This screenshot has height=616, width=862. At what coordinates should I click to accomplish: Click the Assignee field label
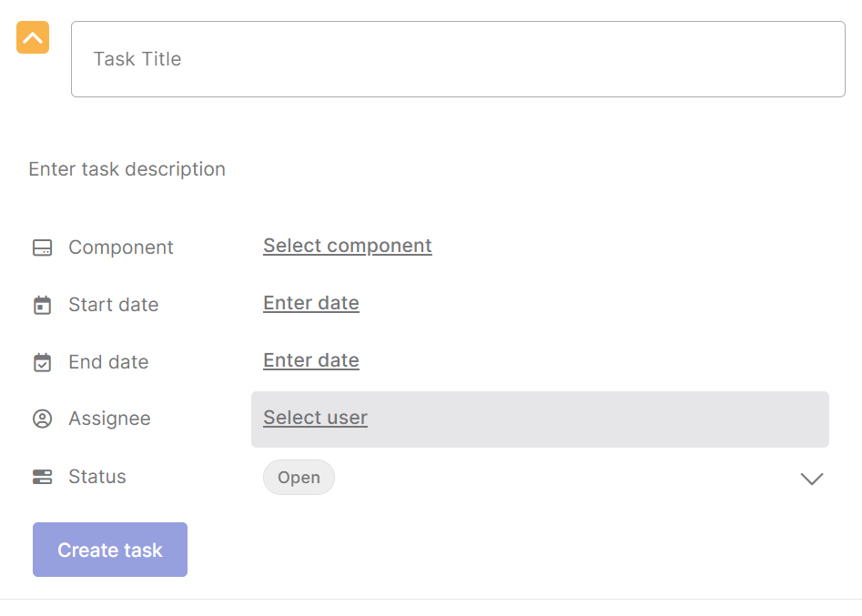pyautogui.click(x=109, y=419)
